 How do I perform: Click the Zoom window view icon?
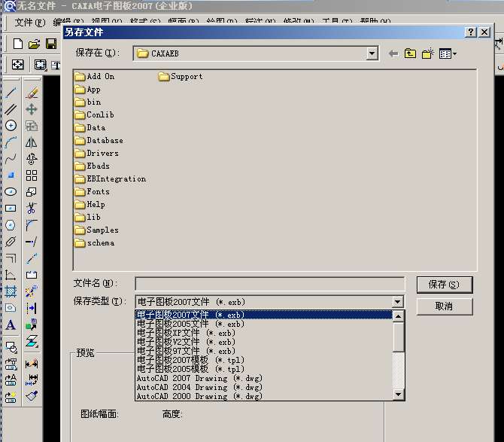coord(41,65)
